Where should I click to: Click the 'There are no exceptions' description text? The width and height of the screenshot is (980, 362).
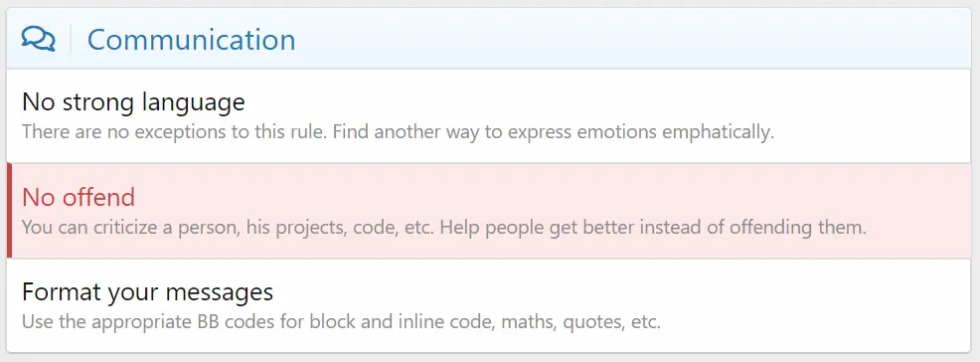(x=399, y=132)
